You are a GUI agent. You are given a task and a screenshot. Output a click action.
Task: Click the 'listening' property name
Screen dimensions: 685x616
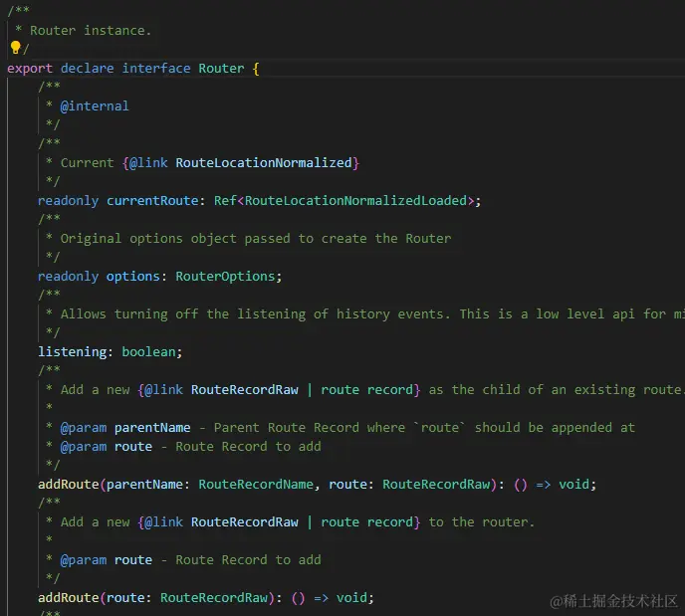pos(72,352)
